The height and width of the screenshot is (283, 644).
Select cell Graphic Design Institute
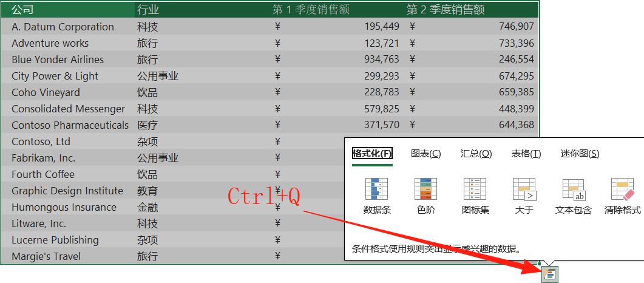click(x=68, y=191)
